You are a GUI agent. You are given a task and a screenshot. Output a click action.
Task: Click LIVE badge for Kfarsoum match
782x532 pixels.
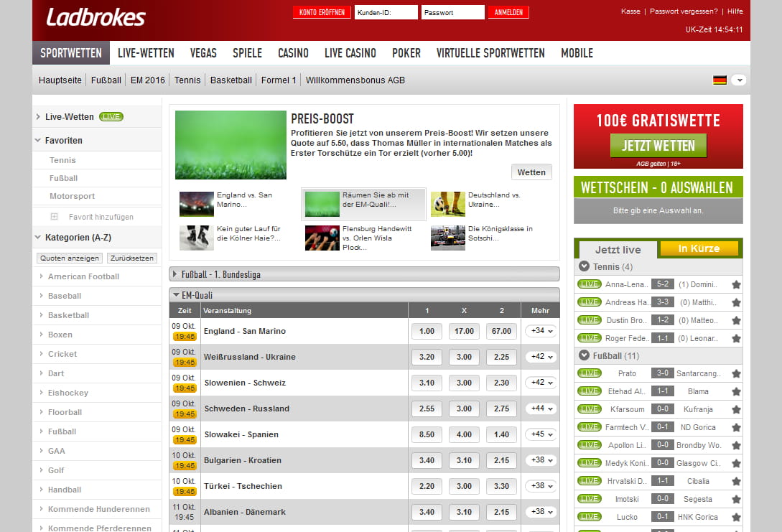(x=589, y=409)
